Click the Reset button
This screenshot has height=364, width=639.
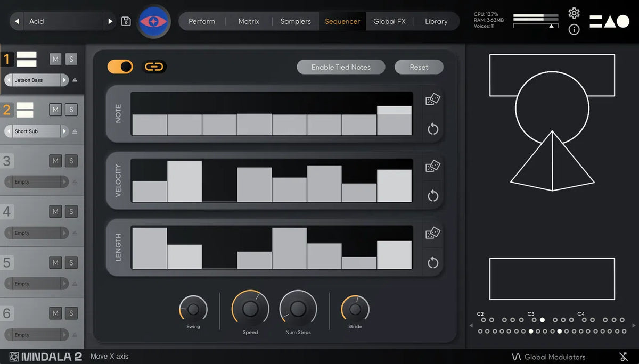(419, 67)
